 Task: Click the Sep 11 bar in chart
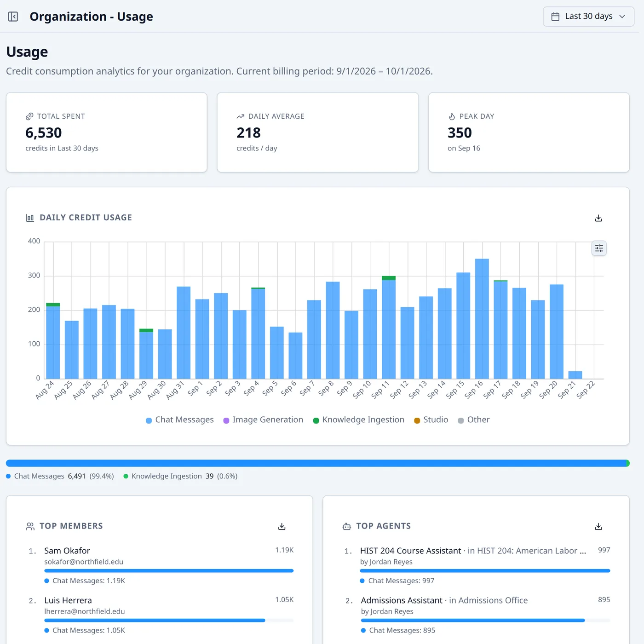click(389, 328)
